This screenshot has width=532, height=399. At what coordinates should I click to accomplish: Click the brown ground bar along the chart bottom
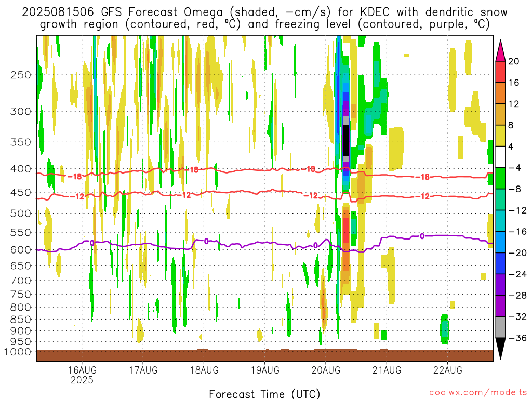click(x=264, y=355)
